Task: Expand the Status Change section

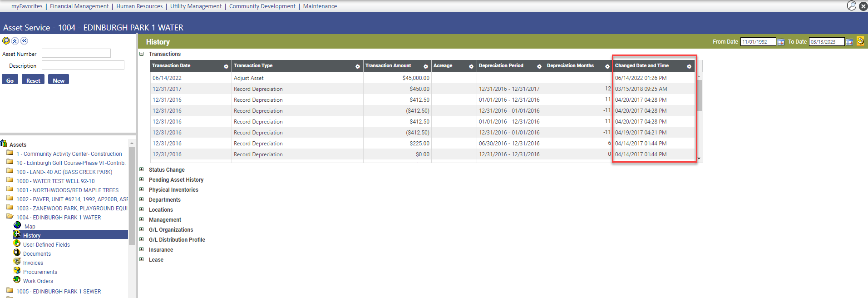Action: (142, 169)
